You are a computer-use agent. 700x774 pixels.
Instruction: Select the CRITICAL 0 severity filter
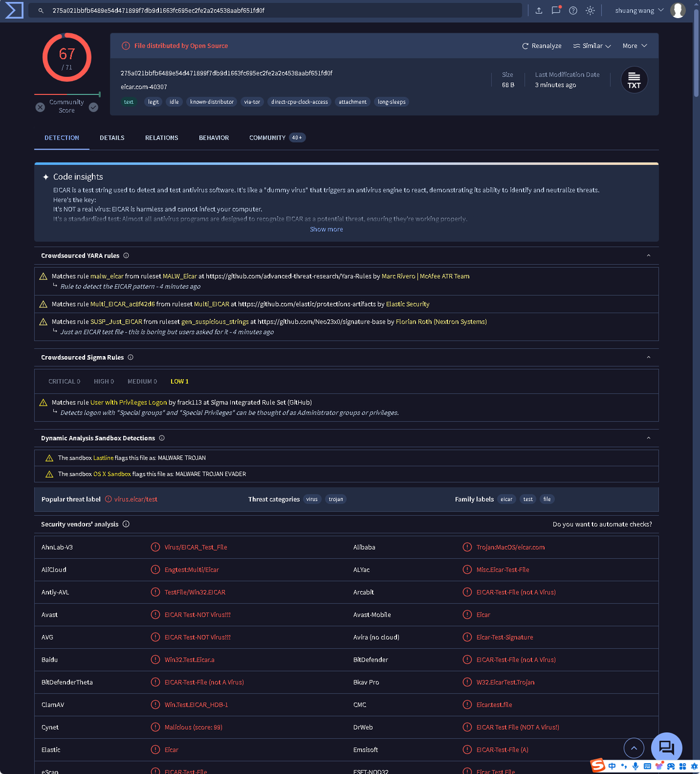pos(64,382)
